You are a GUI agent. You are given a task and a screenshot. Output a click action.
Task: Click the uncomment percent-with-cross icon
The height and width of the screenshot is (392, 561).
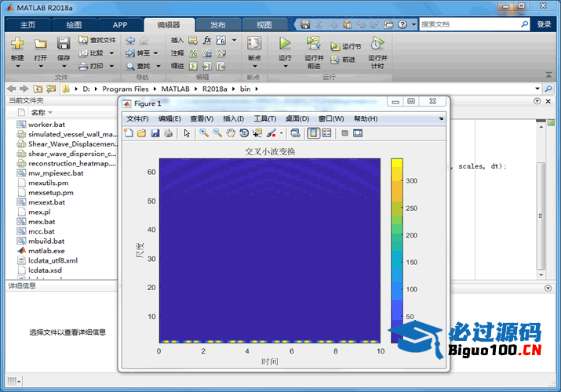pos(207,53)
